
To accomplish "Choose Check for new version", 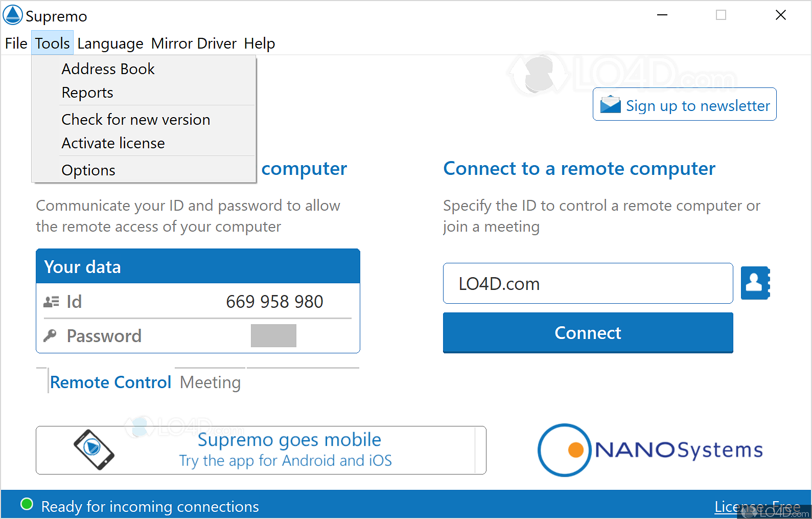I will coord(144,120).
